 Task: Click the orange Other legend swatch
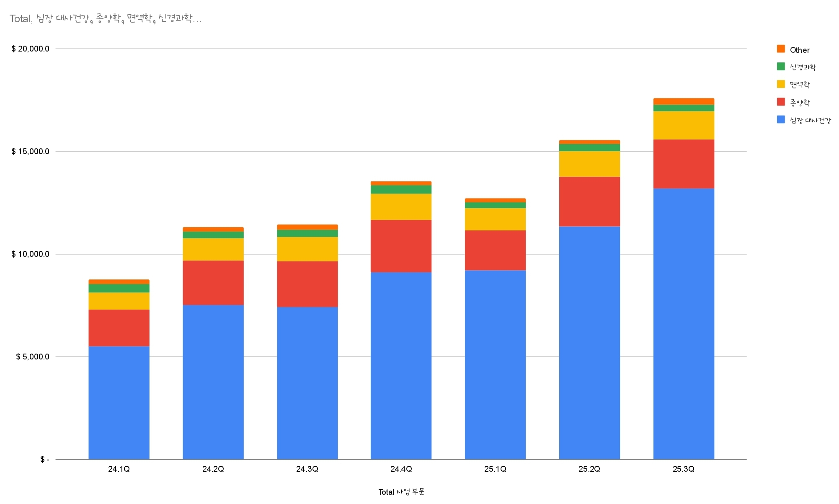(781, 49)
